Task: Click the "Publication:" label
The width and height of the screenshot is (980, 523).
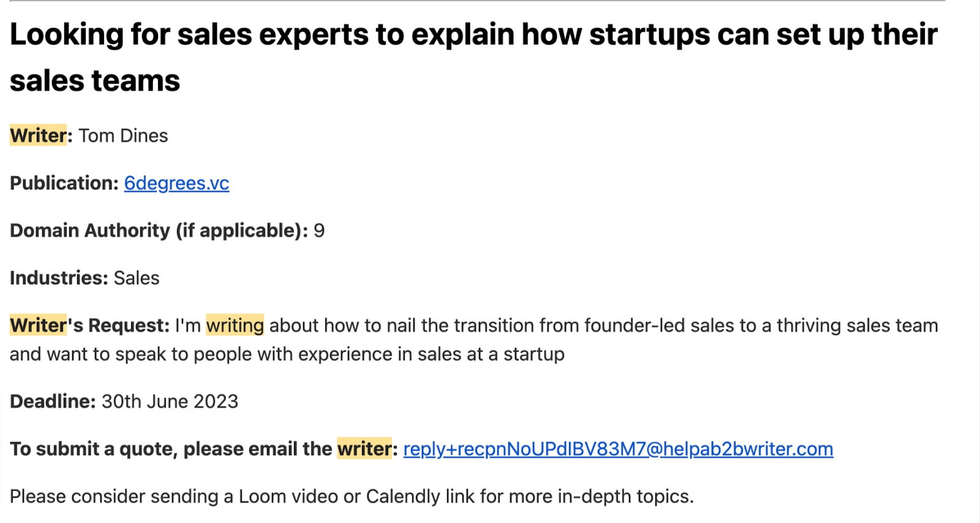Action: point(64,183)
